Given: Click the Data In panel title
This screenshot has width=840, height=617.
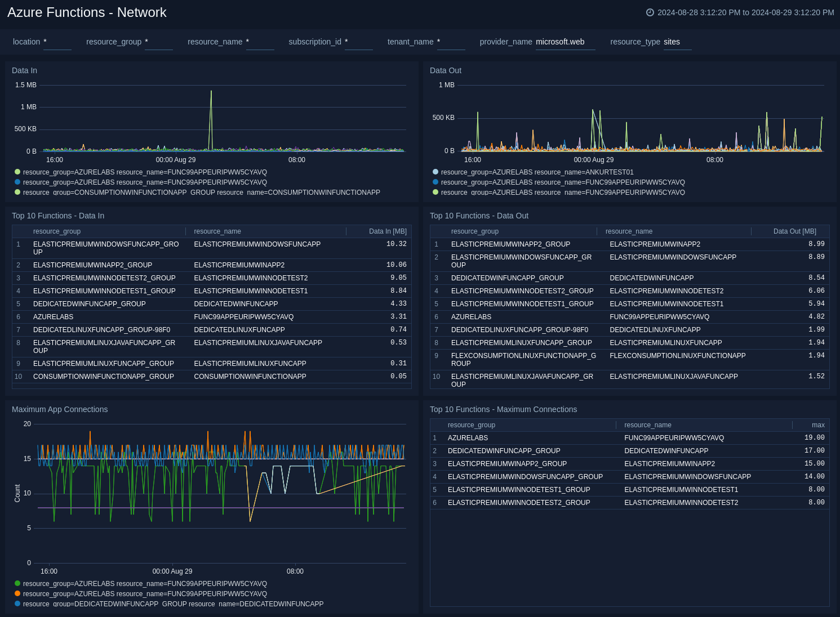Looking at the screenshot, I should pos(24,70).
